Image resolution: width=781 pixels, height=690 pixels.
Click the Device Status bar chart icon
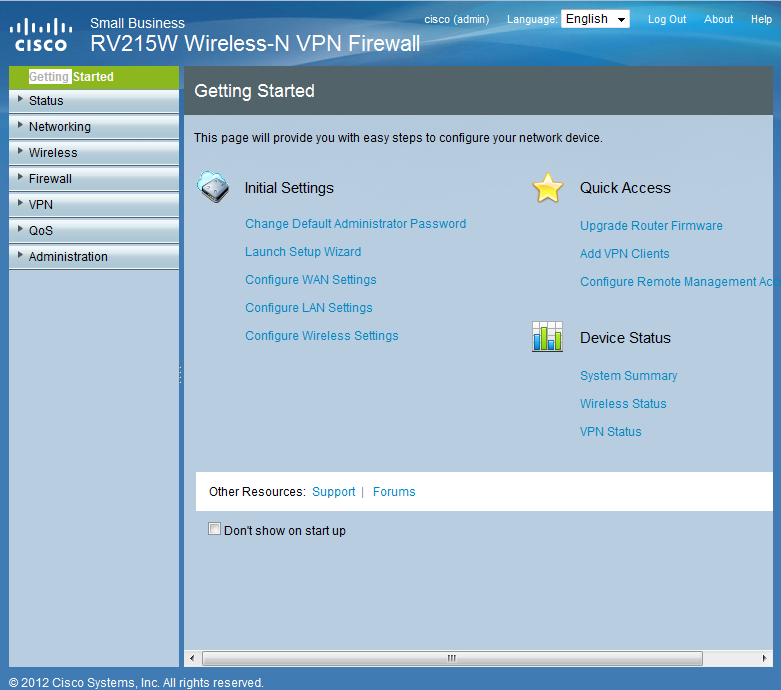(547, 337)
